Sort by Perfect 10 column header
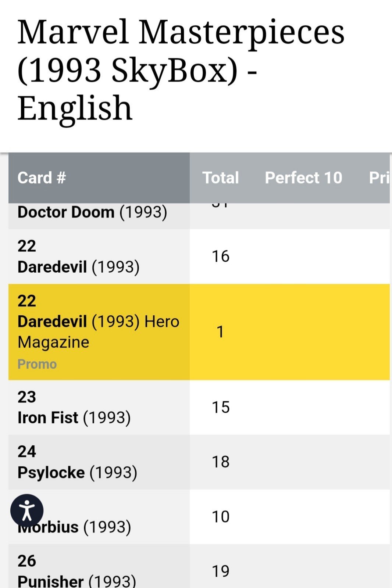Viewport: 392px width, 588px height. pyautogui.click(x=303, y=178)
